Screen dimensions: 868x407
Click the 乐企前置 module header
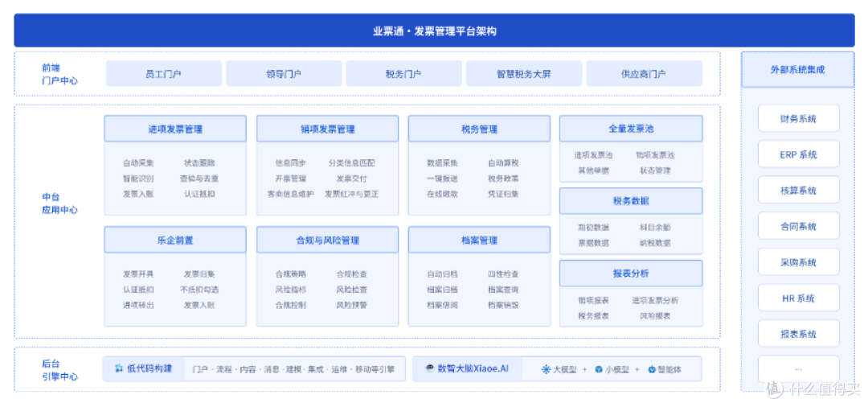(x=175, y=240)
